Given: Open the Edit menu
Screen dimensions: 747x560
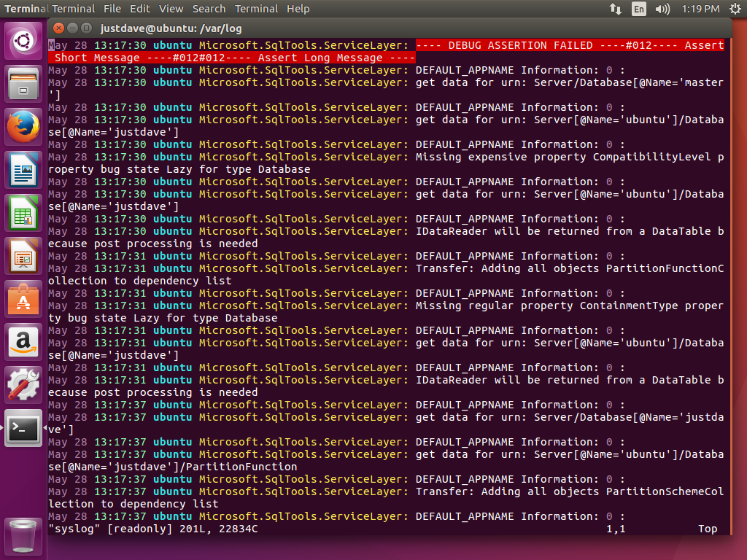Looking at the screenshot, I should pyautogui.click(x=140, y=9).
